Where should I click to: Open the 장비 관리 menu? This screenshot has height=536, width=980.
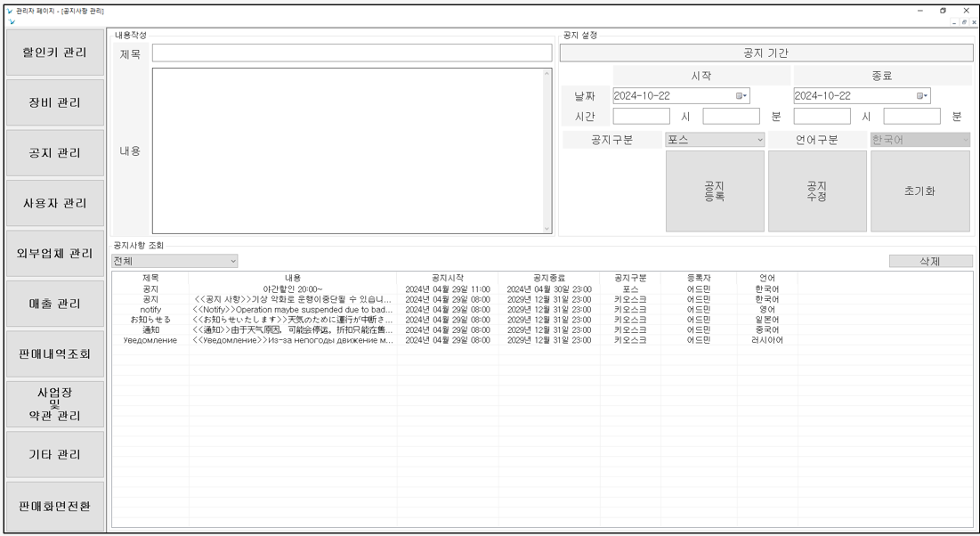pyautogui.click(x=54, y=102)
